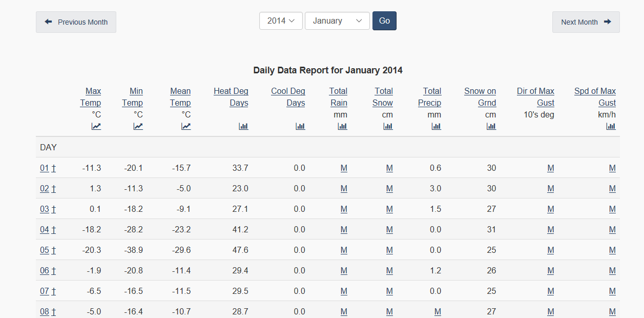This screenshot has height=318, width=644.
Task: Open the Min Temp line chart icon
Action: pyautogui.click(x=138, y=126)
